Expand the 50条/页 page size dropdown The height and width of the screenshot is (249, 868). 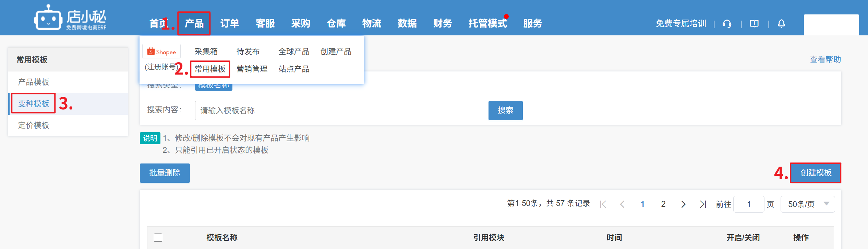(x=807, y=204)
